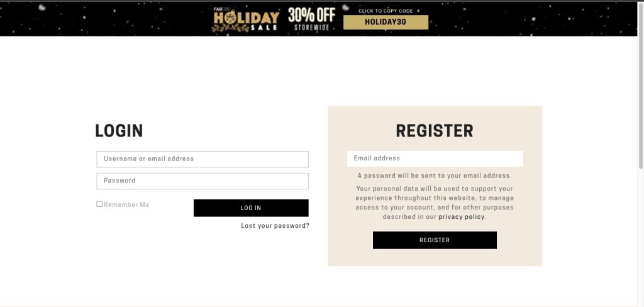Click the LOGIN heading

pos(119,131)
